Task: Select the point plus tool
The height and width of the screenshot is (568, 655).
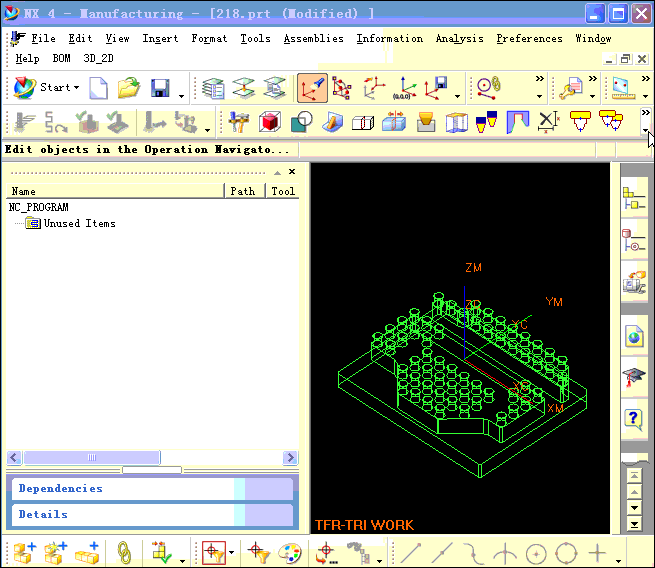Action: (597, 553)
